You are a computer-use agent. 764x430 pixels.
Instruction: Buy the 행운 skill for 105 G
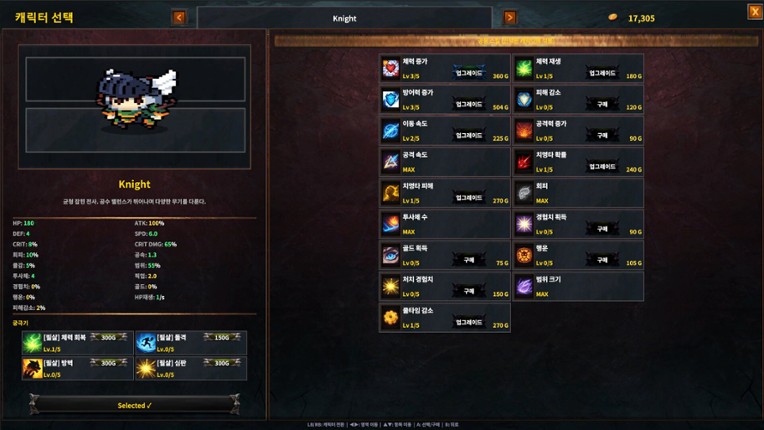click(x=602, y=260)
